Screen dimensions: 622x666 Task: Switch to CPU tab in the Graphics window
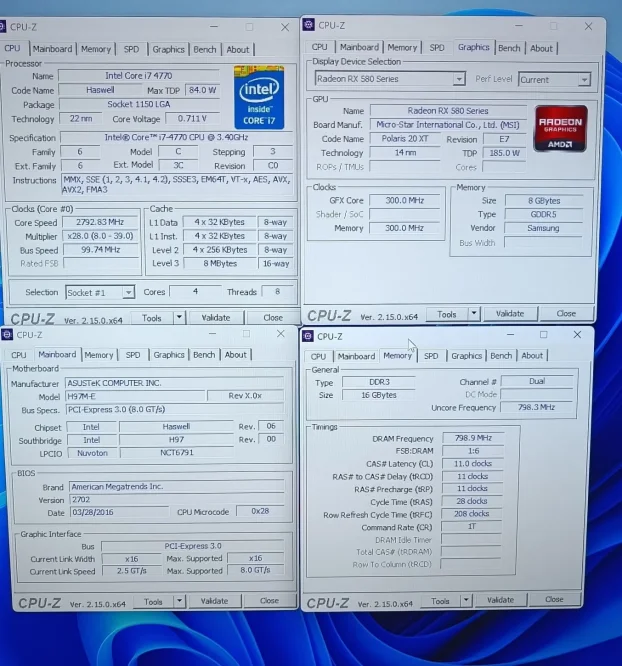pyautogui.click(x=319, y=47)
